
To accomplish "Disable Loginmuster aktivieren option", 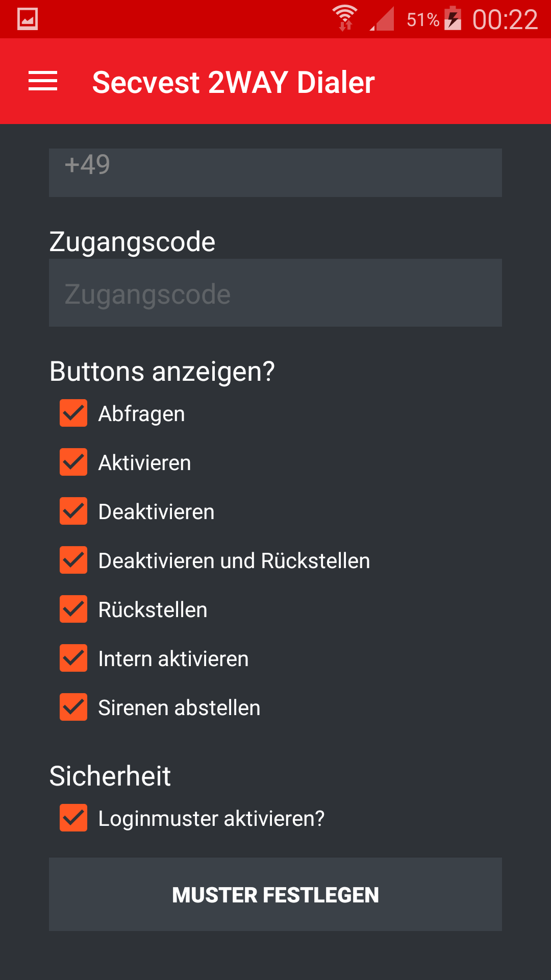I will [x=73, y=818].
